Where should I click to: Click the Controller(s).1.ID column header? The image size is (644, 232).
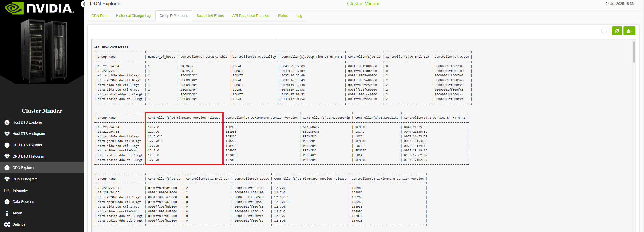click(164, 179)
